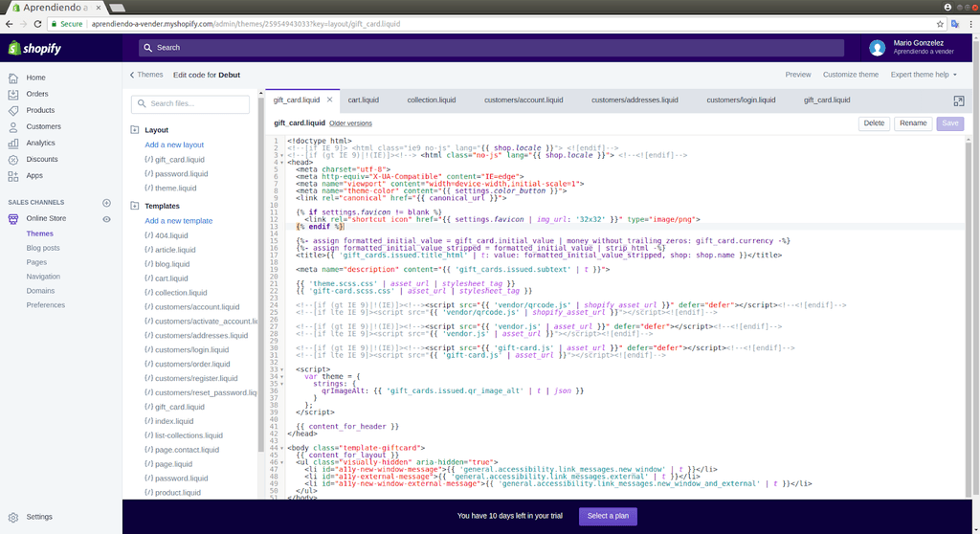The height and width of the screenshot is (534, 980).
Task: Fold code at line 46 ul
Action: click(x=282, y=462)
